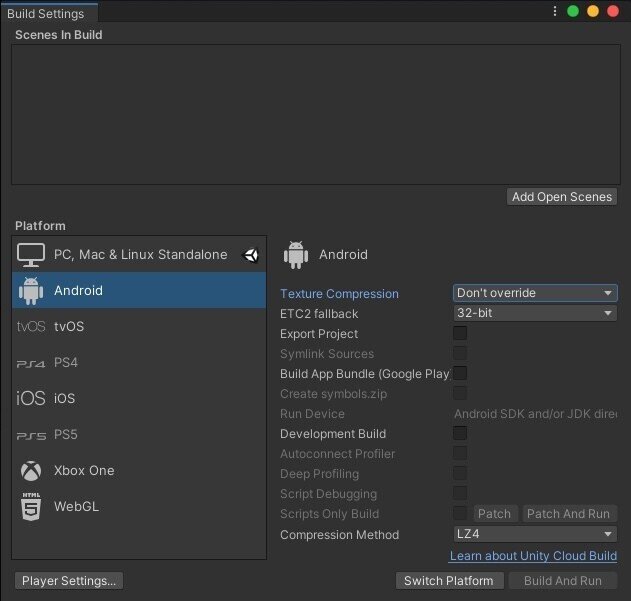The width and height of the screenshot is (631, 601).
Task: Click the Android robot icon in platform list
Action: point(31,291)
